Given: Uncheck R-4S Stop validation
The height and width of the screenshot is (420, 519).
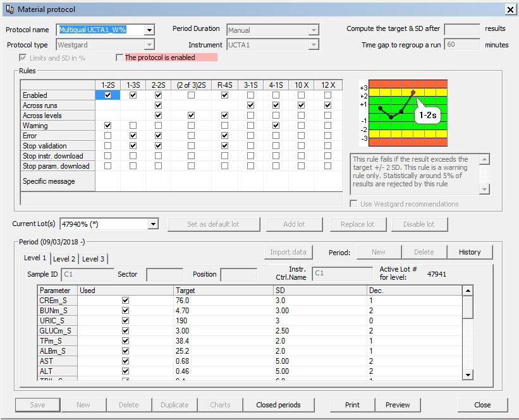Looking at the screenshot, I should coord(224,146).
